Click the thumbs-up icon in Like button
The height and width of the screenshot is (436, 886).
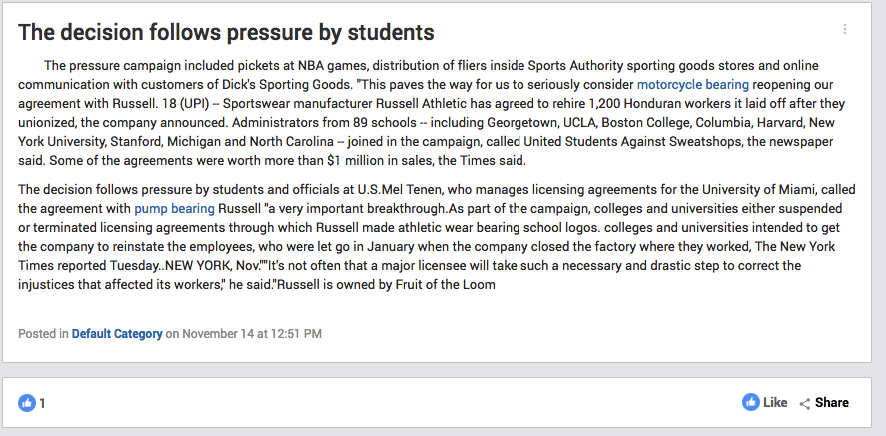(x=750, y=402)
